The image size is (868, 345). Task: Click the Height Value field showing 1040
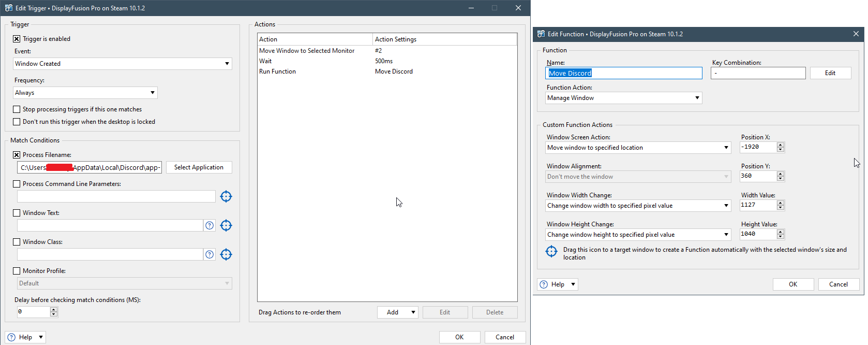[x=758, y=234]
